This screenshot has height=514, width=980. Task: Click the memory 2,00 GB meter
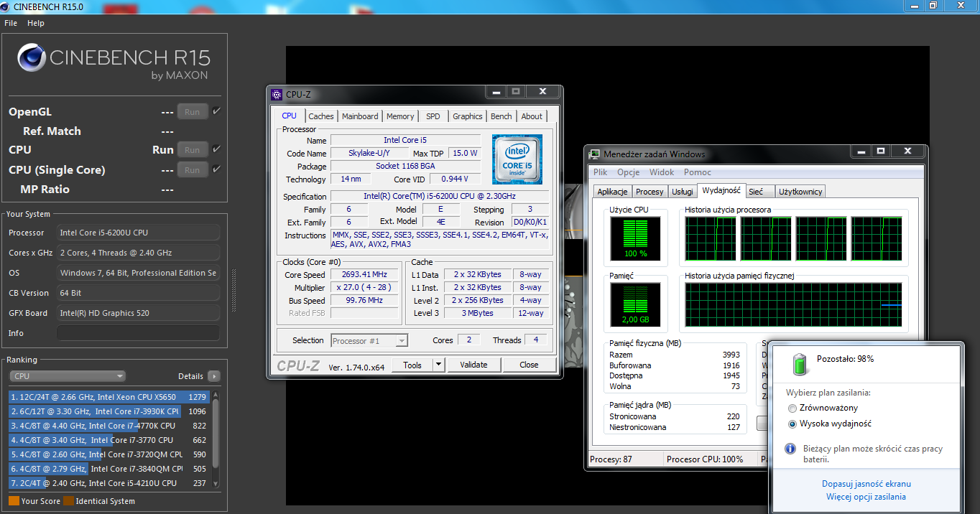(635, 304)
